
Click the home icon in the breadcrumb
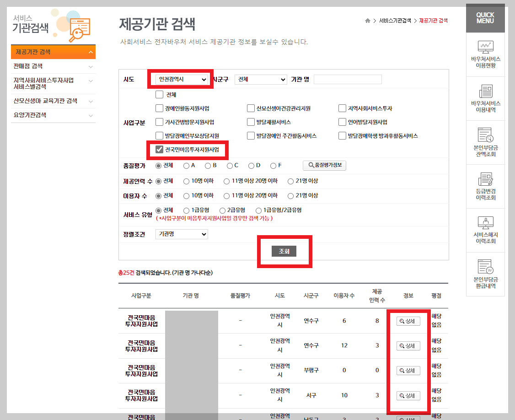coord(368,20)
